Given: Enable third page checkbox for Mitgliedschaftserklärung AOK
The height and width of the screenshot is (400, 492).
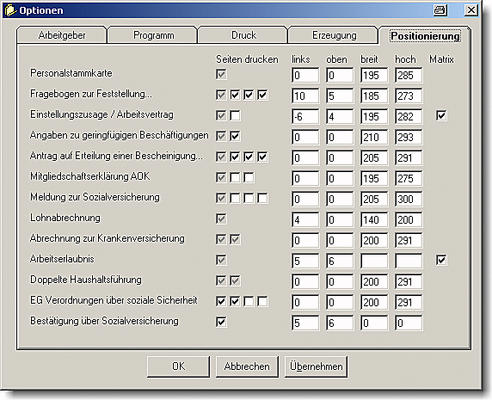Looking at the screenshot, I should [249, 178].
